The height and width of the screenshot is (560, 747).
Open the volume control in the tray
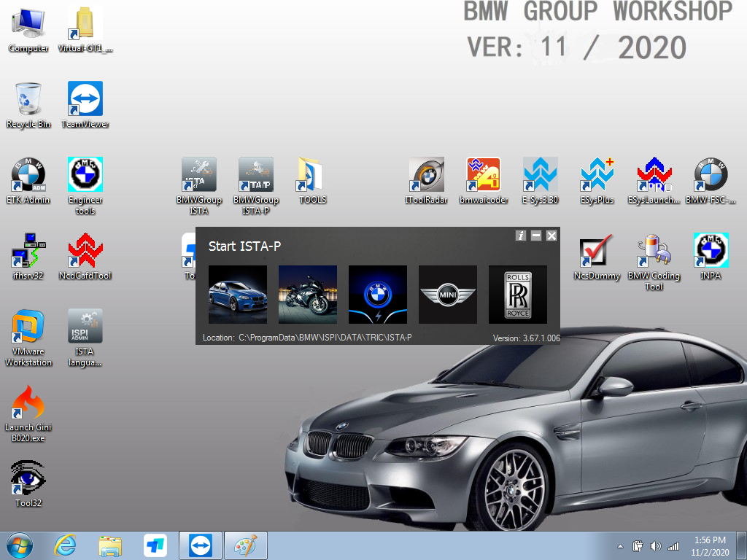tap(656, 546)
